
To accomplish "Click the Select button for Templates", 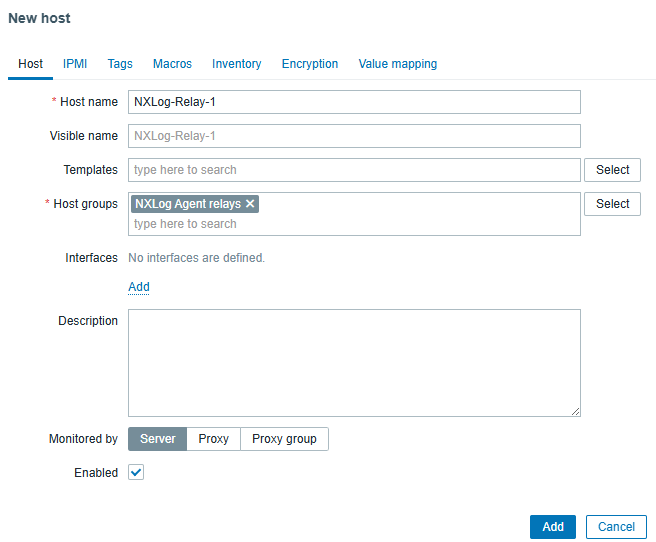I will point(612,170).
